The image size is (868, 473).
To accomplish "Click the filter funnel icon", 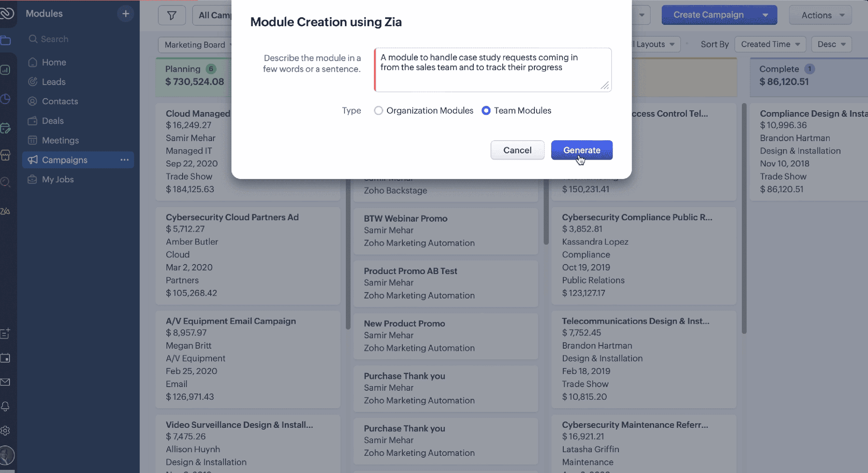I will [172, 15].
